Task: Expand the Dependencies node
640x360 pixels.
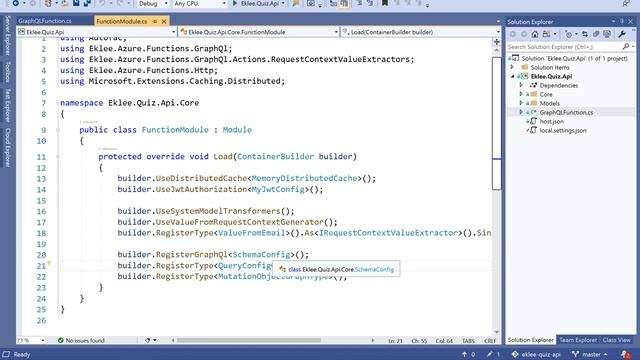Action: click(x=521, y=85)
